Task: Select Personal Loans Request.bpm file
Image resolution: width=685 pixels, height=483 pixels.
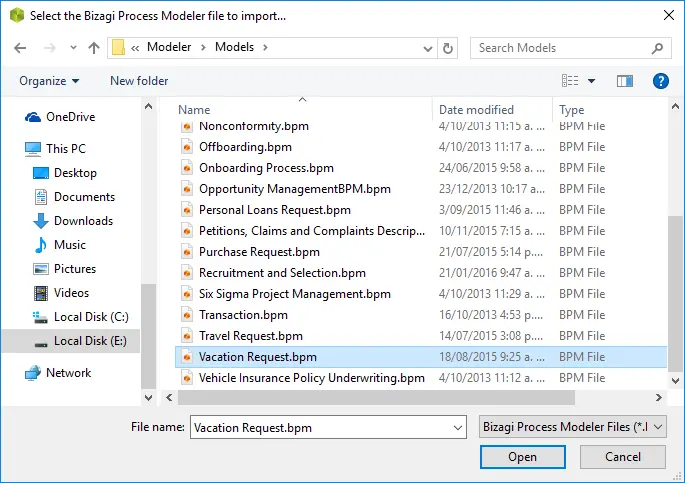Action: 275,210
